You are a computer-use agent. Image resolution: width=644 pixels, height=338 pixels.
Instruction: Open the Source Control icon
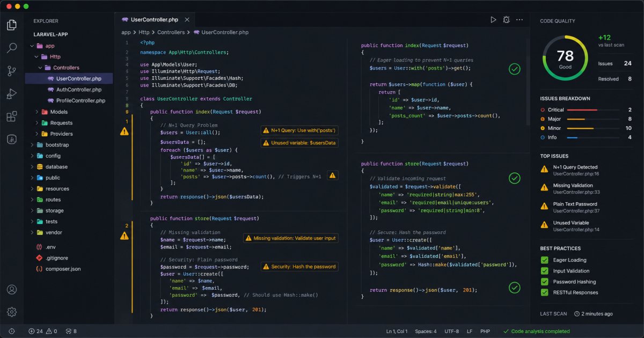[12, 71]
